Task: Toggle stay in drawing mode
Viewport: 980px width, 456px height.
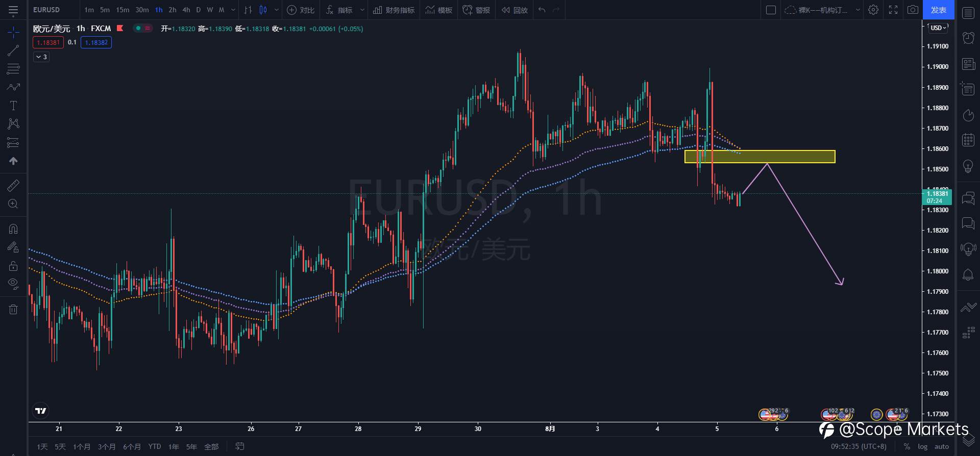Action: 13,247
